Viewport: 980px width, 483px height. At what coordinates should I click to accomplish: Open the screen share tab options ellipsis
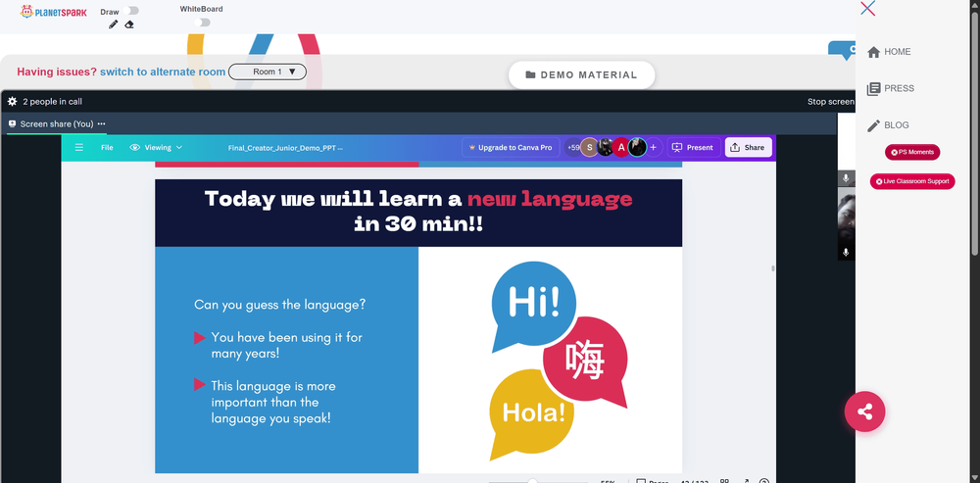pos(101,123)
